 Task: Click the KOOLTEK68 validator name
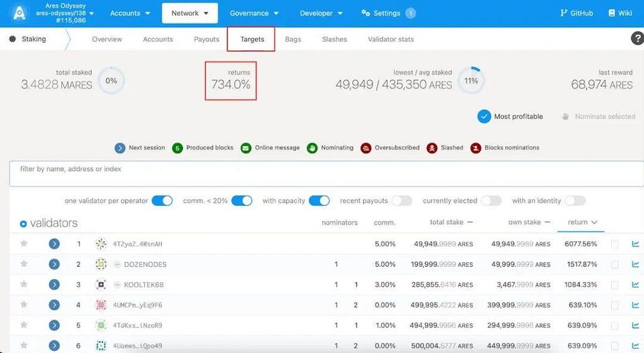(144, 285)
